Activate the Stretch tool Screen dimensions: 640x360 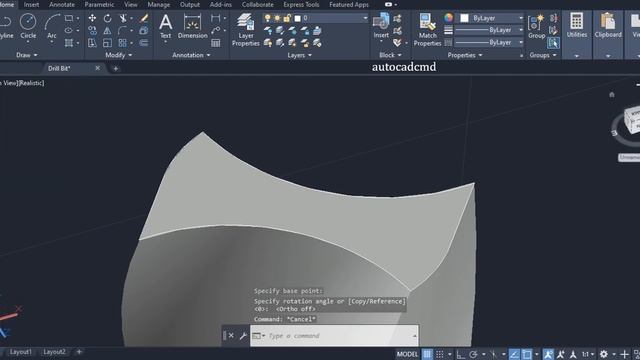tap(92, 43)
